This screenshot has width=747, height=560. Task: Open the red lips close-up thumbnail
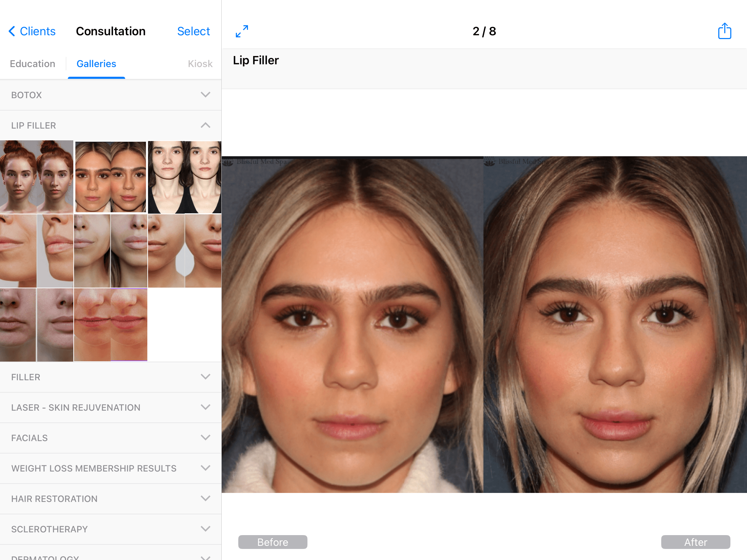click(111, 325)
